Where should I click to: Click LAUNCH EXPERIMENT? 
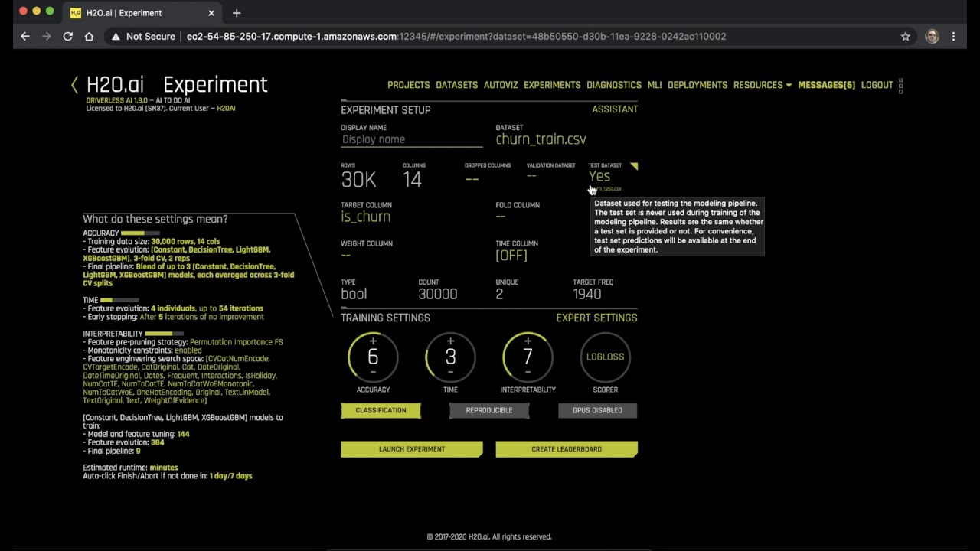coord(412,449)
